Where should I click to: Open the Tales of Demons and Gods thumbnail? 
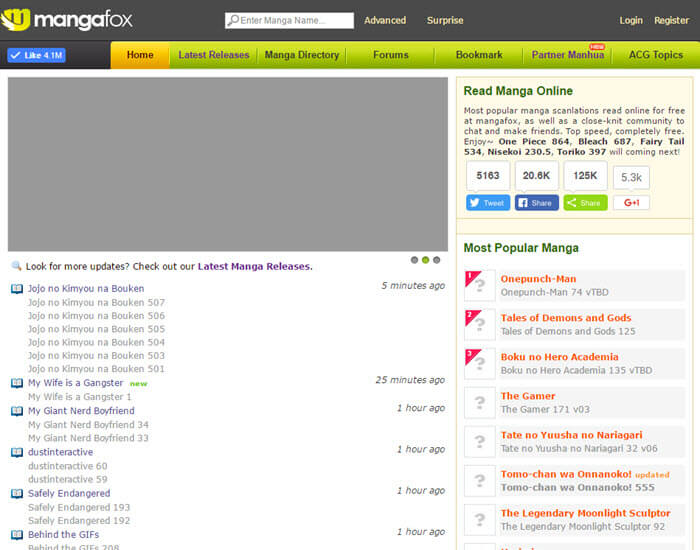480,325
